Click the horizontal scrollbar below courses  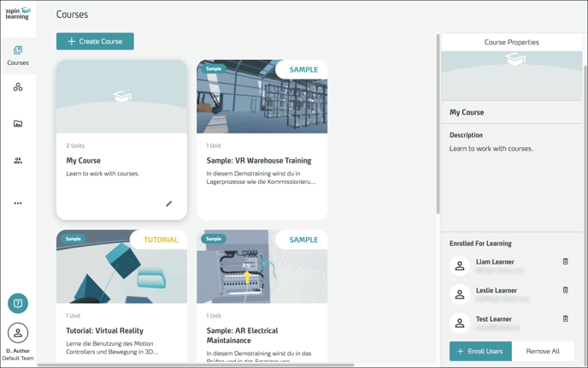[x=195, y=365]
